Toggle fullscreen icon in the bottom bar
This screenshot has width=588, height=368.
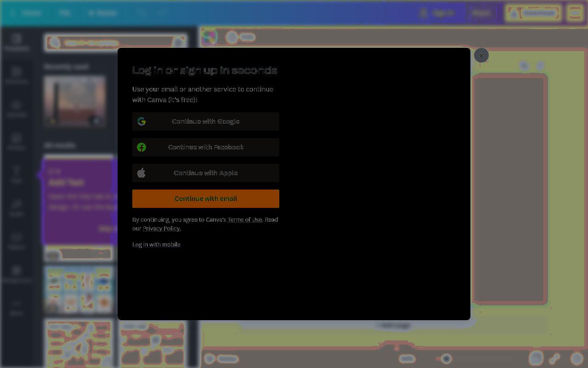tap(554, 358)
